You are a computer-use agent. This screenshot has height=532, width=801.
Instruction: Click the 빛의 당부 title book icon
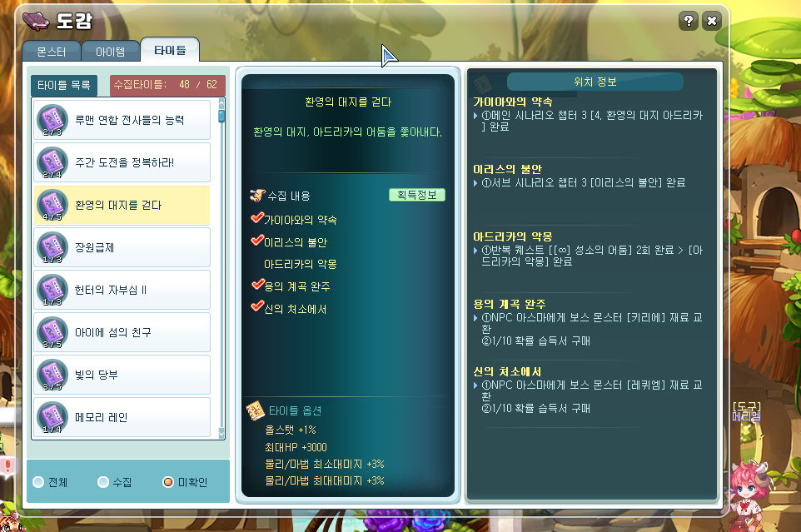[52, 375]
